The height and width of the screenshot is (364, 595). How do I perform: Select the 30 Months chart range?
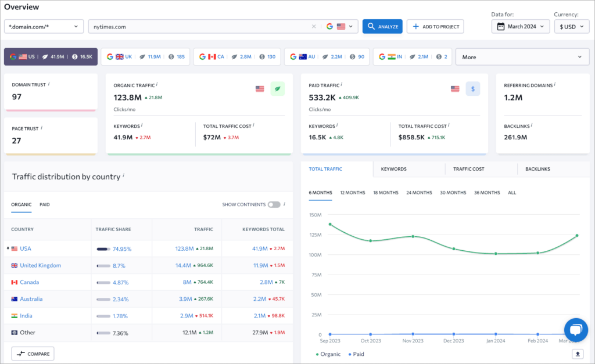click(453, 193)
